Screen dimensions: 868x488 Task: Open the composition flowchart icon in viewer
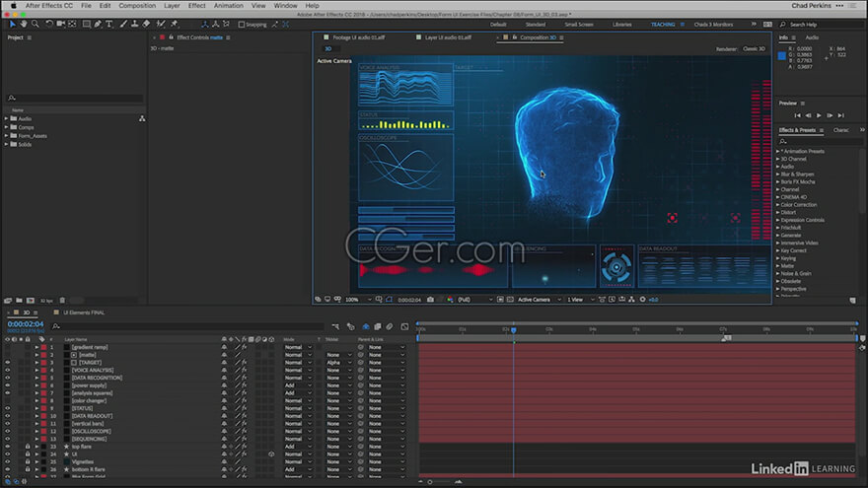pyautogui.click(x=631, y=300)
